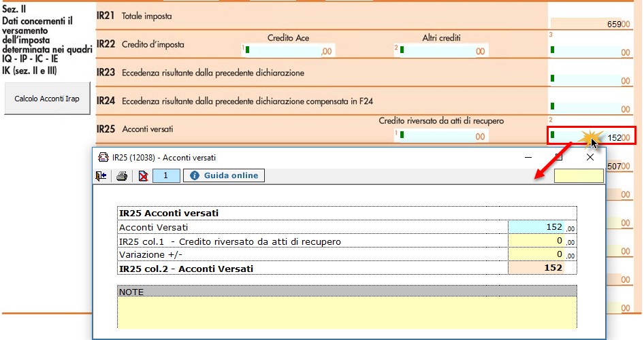The height and width of the screenshot is (340, 644).
Task: Click the red-crossed delete icon in toolbar
Action: coord(143,176)
